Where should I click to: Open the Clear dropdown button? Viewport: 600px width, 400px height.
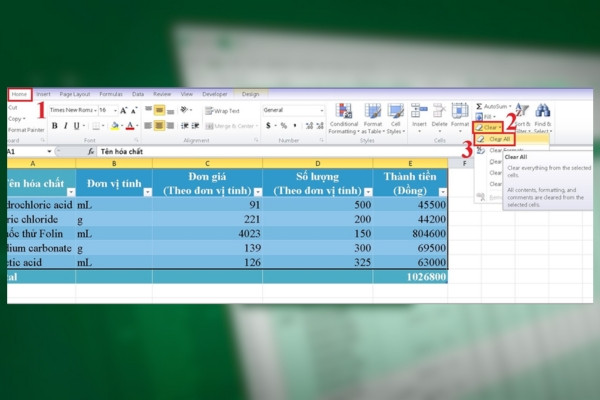point(488,127)
